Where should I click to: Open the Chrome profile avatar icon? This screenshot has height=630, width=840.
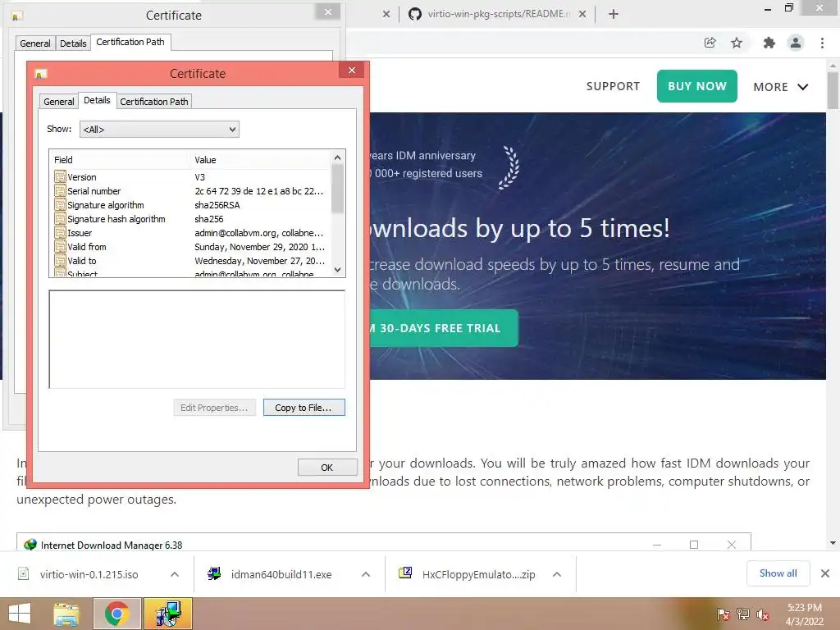[796, 43]
